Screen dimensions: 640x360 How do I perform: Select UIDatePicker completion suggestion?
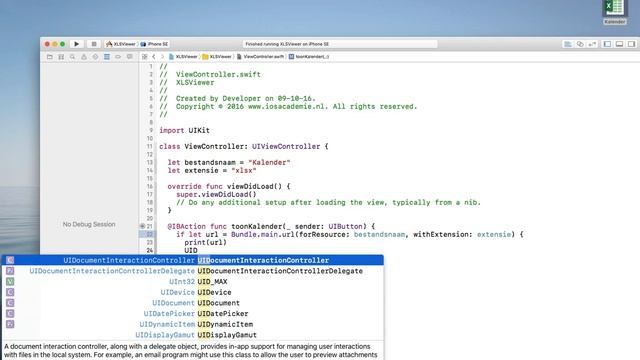[193, 313]
